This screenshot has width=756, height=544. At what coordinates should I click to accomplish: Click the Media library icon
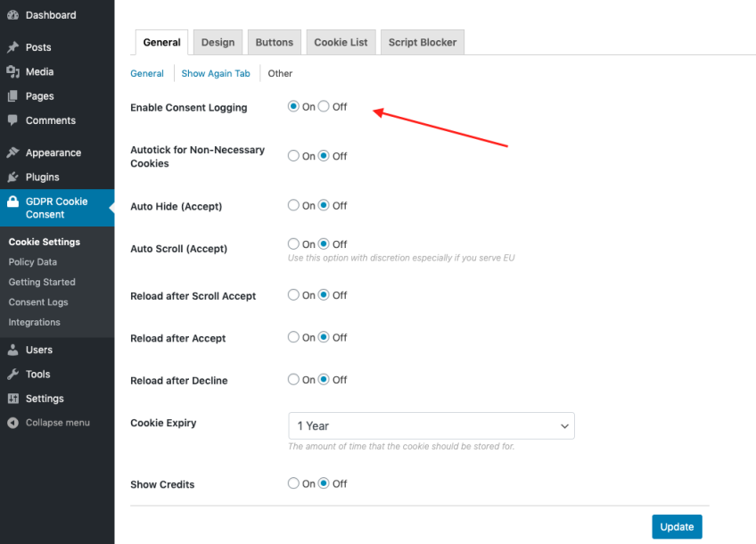point(14,71)
